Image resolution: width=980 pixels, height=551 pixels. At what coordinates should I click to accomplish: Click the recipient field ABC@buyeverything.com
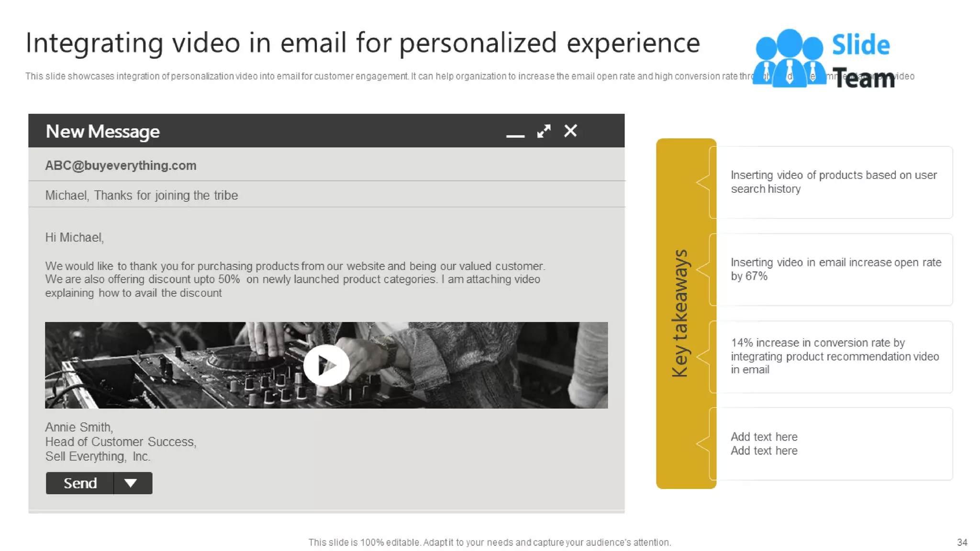[x=326, y=165]
